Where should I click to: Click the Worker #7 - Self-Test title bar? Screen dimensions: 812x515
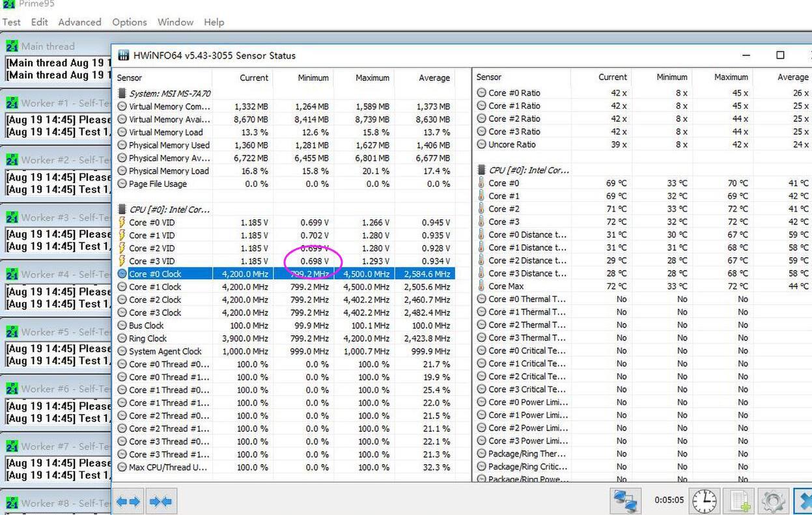click(57, 446)
